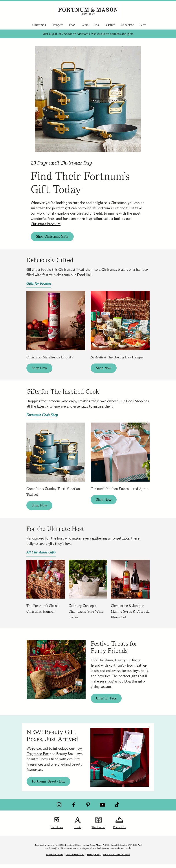Select Chocolate in the navigation menu
The image size is (176, 868).
point(127,25)
